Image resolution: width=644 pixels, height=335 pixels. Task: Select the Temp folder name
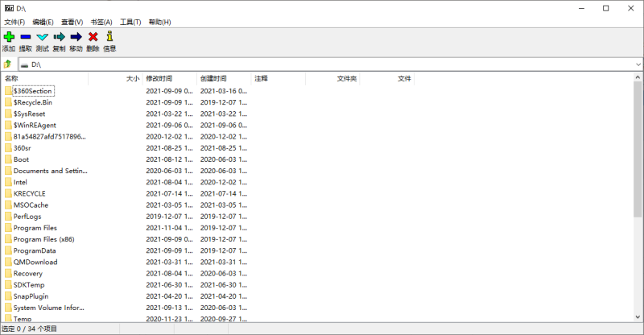(23, 319)
